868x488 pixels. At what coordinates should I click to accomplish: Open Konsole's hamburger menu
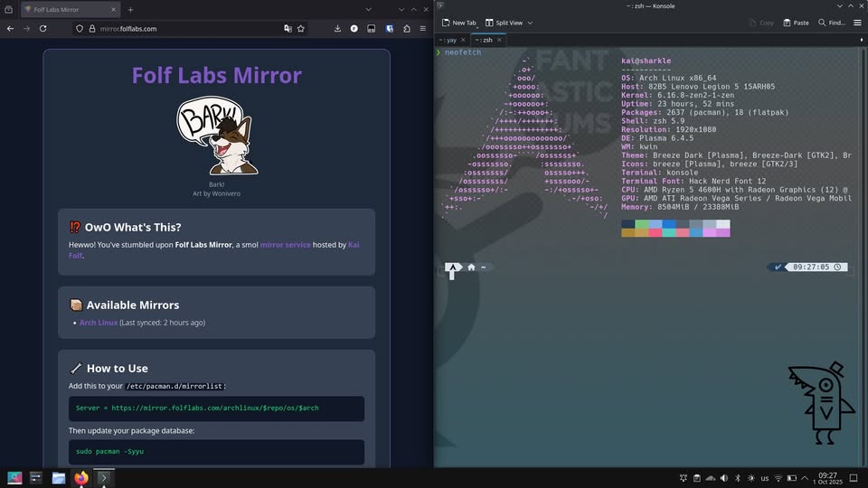857,23
